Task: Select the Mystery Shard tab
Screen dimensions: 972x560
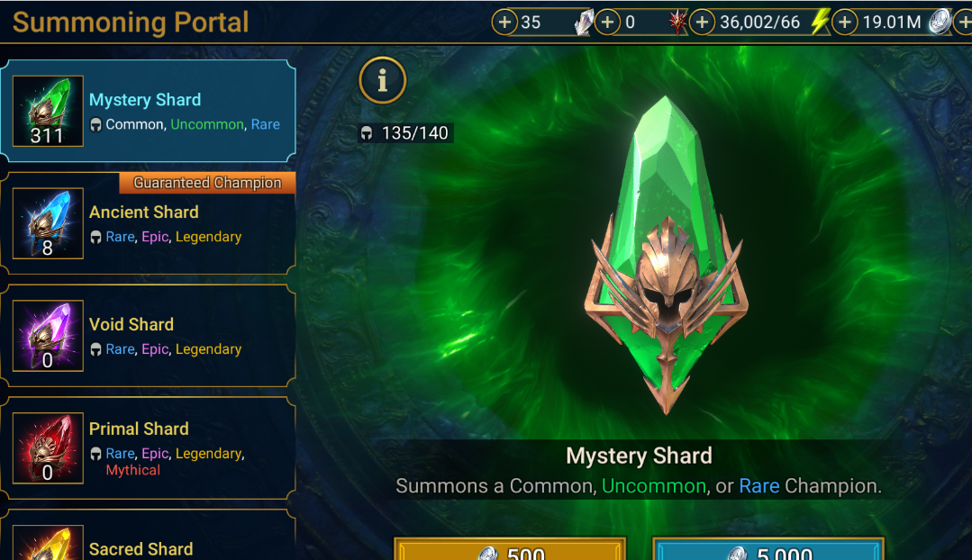Action: tap(148, 111)
